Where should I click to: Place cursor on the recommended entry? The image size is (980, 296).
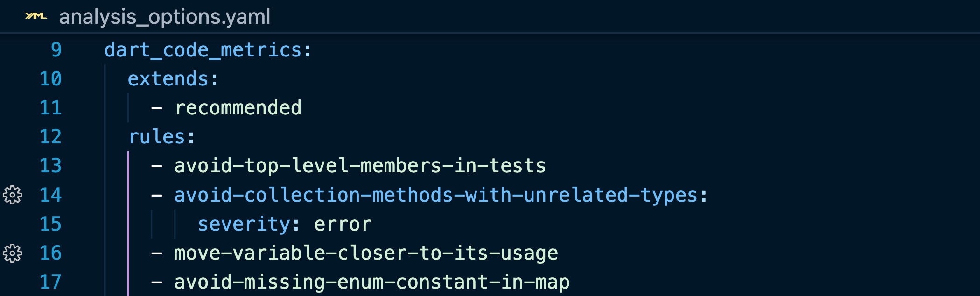click(x=238, y=108)
